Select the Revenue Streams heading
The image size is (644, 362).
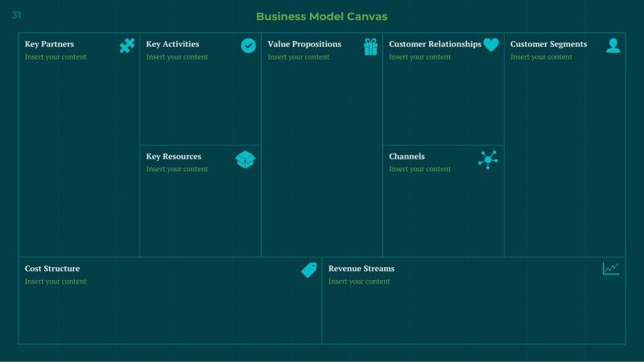coord(361,269)
